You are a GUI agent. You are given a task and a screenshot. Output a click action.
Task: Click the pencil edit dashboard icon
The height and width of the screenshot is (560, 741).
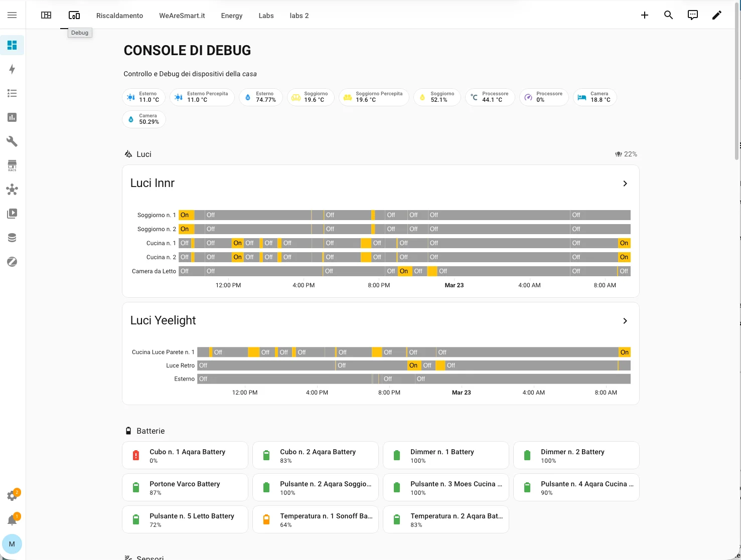click(716, 15)
